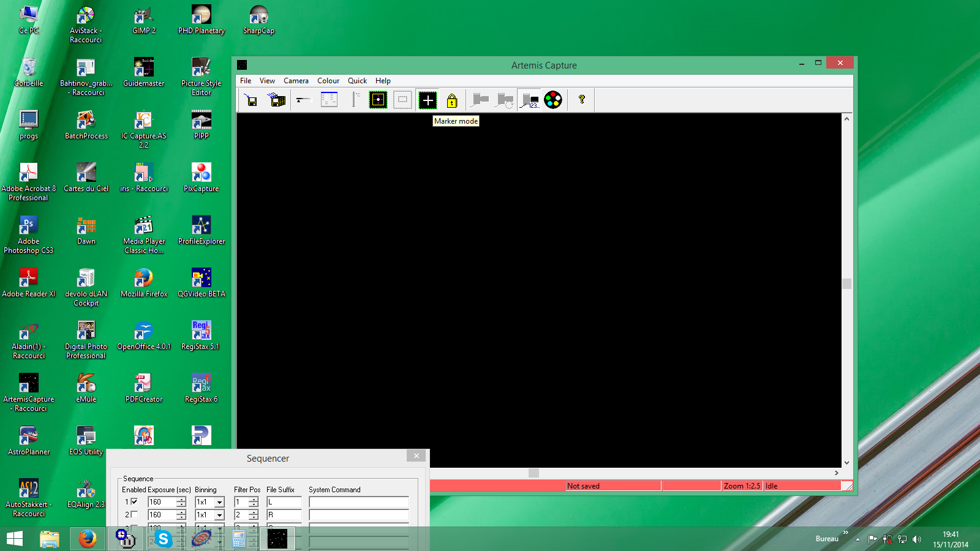Expand Binning dropdown for row 1

click(219, 502)
